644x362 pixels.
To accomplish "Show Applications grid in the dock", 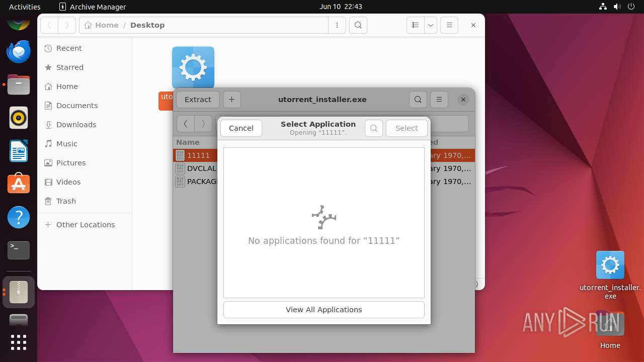I will (19, 342).
